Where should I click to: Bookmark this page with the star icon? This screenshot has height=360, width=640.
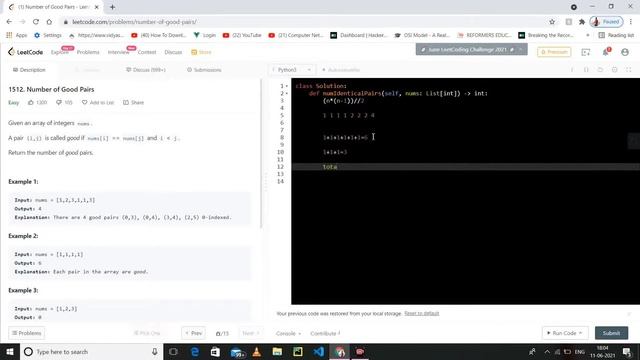tap(552, 22)
